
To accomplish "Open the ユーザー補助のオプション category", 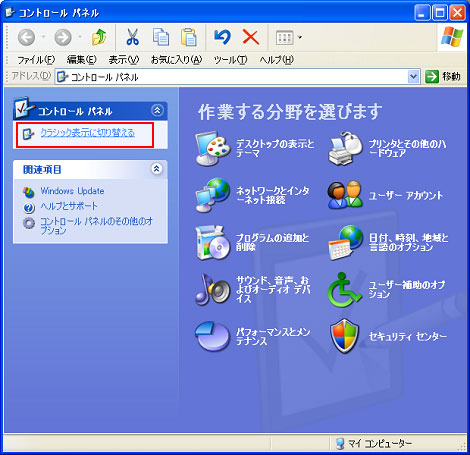I will 407,289.
